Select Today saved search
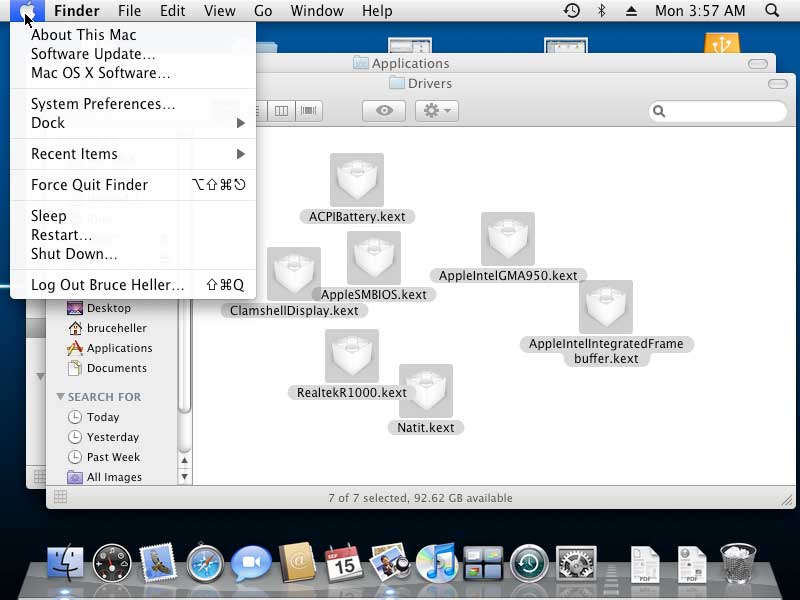The height and width of the screenshot is (600, 800). tap(93, 417)
